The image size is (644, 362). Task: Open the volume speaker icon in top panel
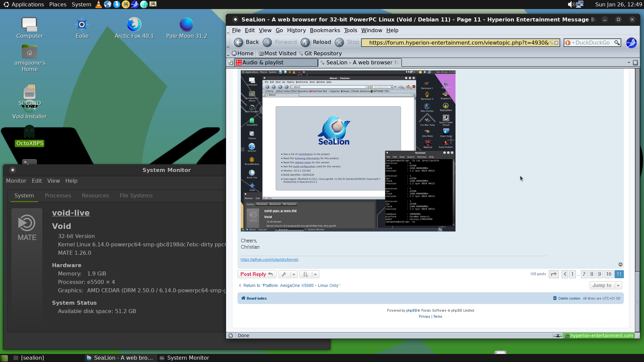[571, 4]
